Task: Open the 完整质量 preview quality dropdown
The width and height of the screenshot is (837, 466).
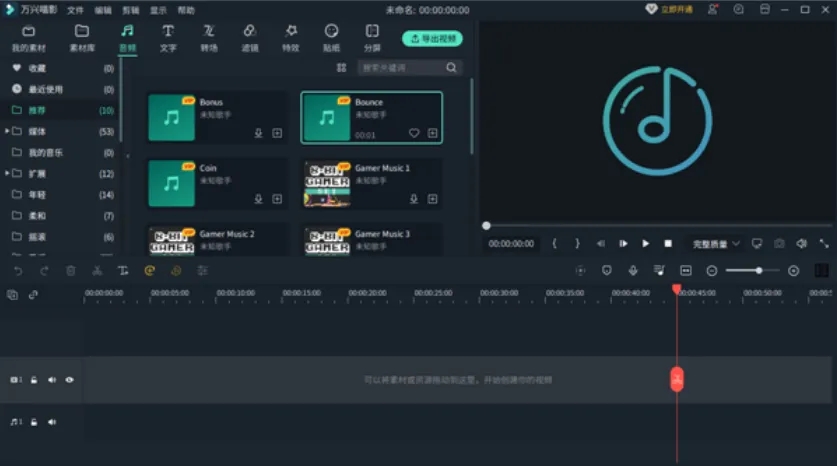Action: (716, 244)
